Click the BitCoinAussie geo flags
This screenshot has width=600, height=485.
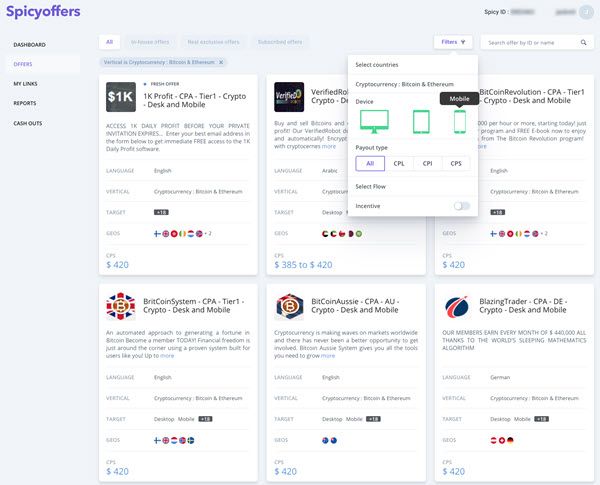[x=329, y=440]
